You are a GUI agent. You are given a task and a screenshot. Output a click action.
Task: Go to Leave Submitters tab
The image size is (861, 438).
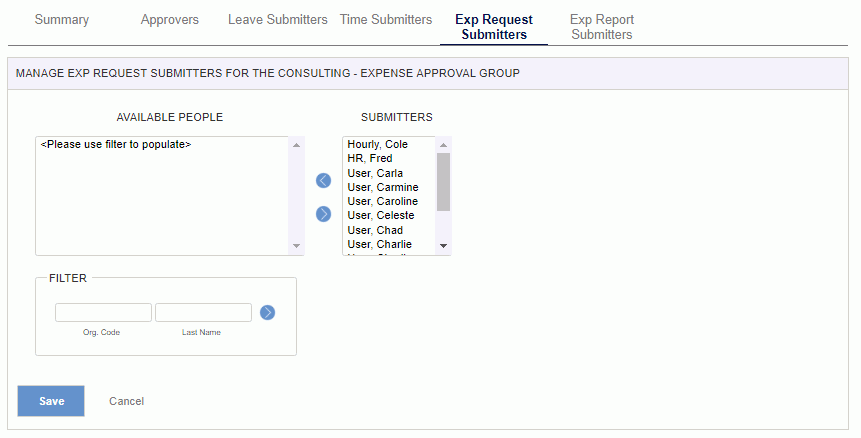coord(277,20)
